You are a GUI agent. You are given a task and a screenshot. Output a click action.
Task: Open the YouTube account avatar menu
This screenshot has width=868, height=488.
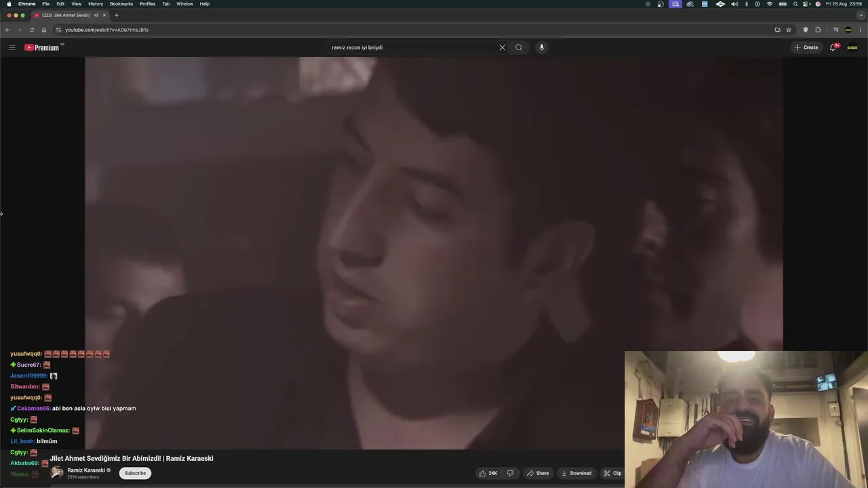(x=852, y=47)
